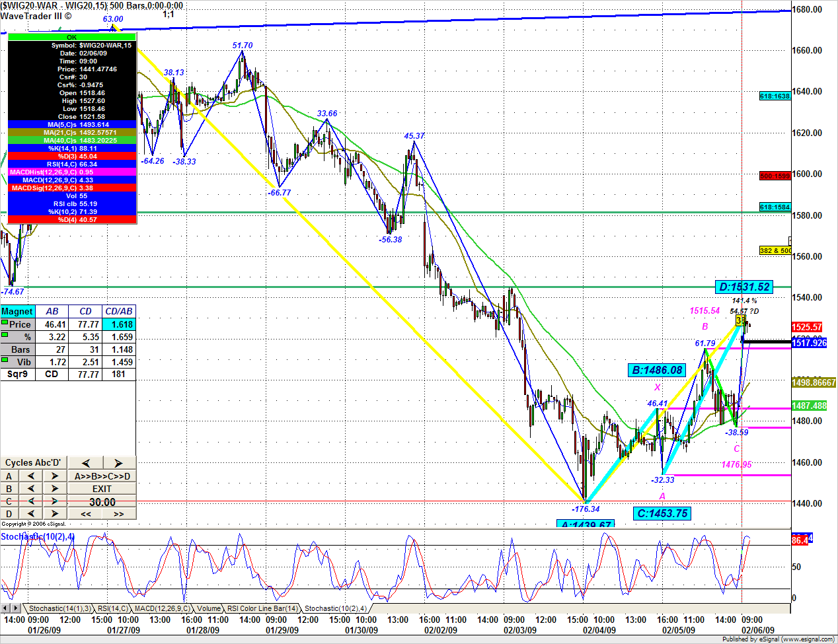Click the blue 1517.926 price tag
838x644 pixels.
pos(810,343)
